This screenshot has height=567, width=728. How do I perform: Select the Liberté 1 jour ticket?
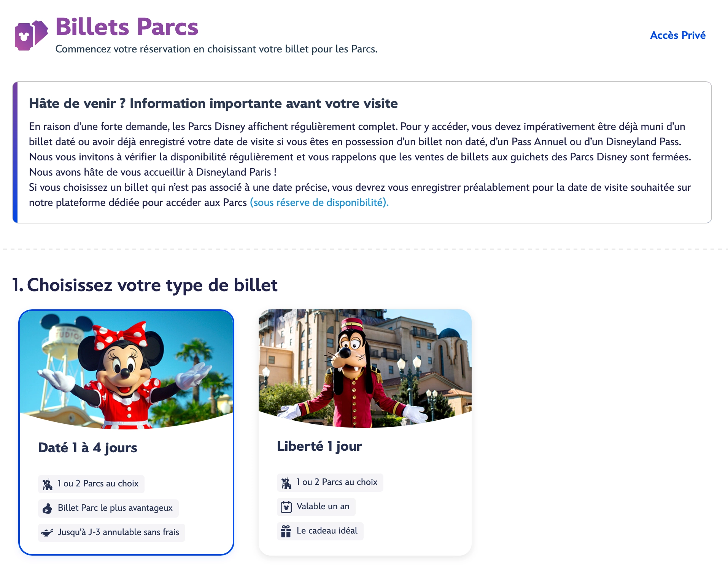coord(319,446)
